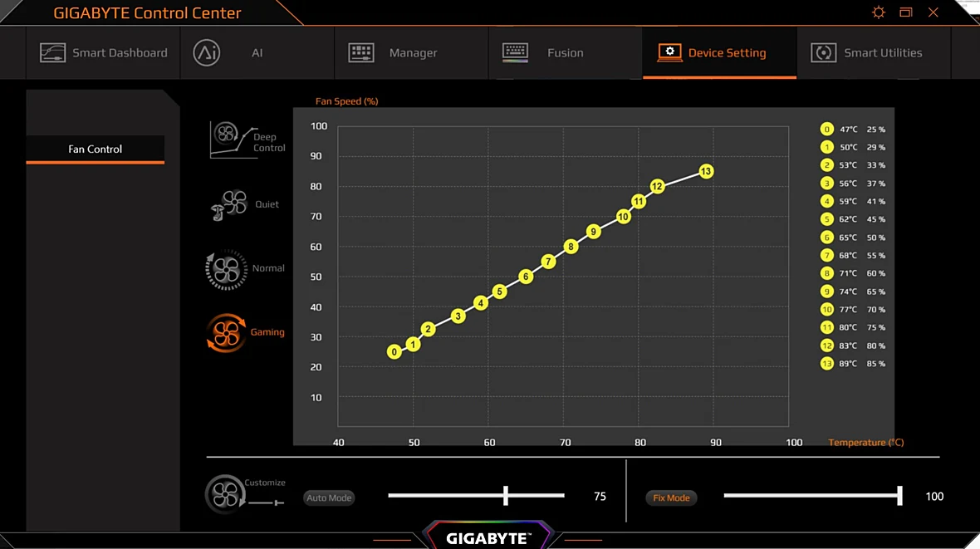This screenshot has height=549, width=980.
Task: Select fan curve point 7 on graph
Action: pos(548,262)
